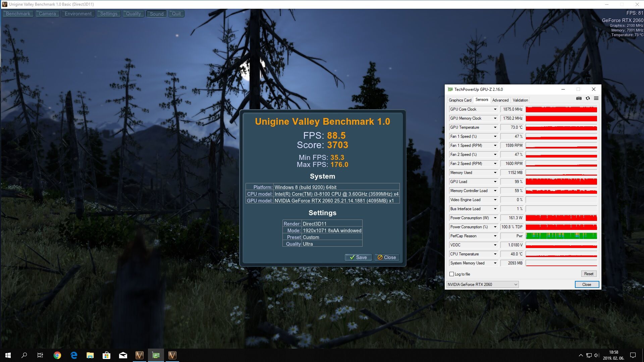Click the taskbar clock and date
Viewport: 644px width, 362px height.
point(613,355)
